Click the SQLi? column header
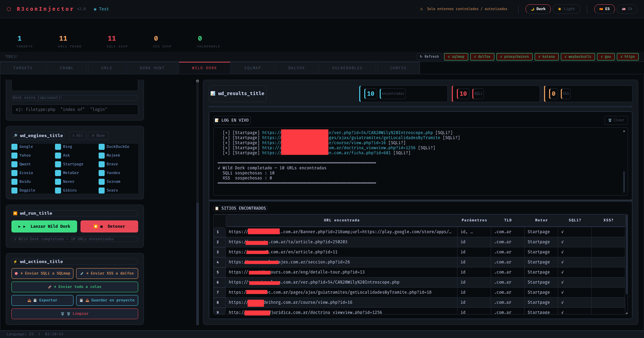 pyautogui.click(x=575, y=220)
